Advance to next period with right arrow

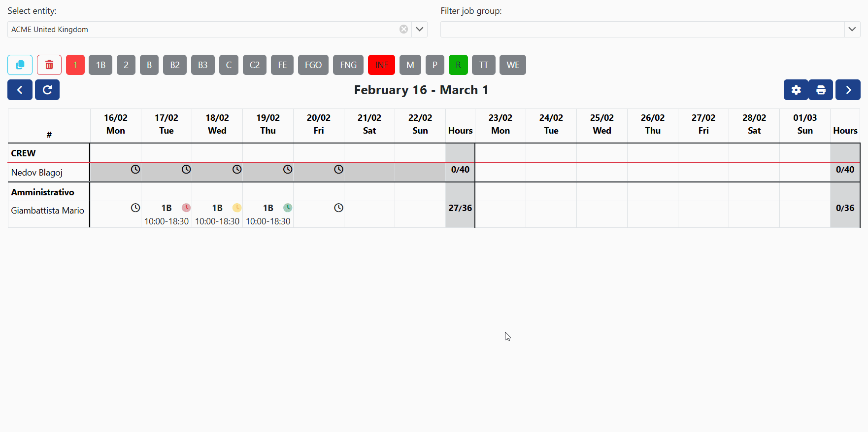848,90
